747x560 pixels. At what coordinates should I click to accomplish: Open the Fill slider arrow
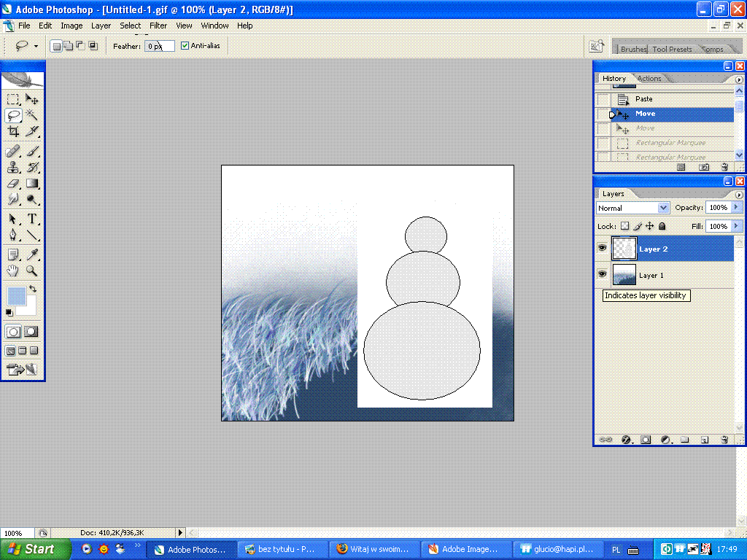[x=737, y=226]
